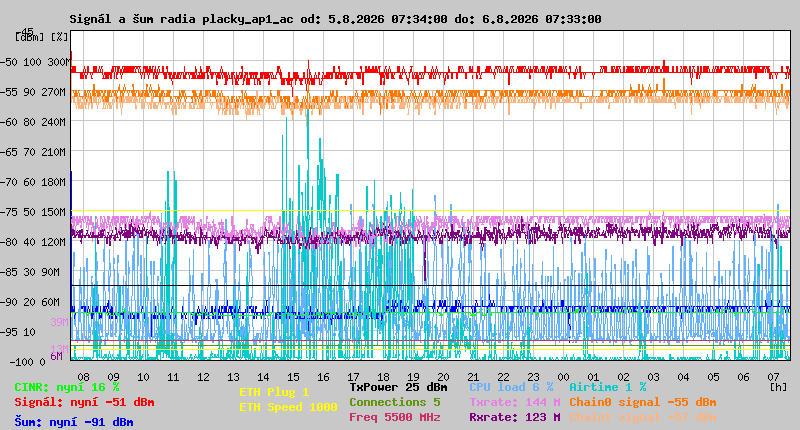Select the "Šum: nyní -91 dBm" legend entry
Viewport: 800px width, 430px height.
point(74,422)
